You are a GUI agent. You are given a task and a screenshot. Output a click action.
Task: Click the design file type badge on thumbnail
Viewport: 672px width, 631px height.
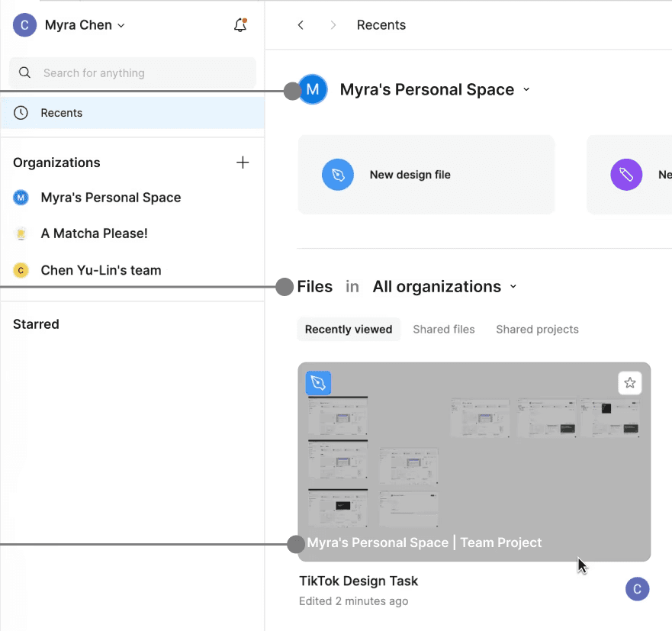pyautogui.click(x=319, y=383)
